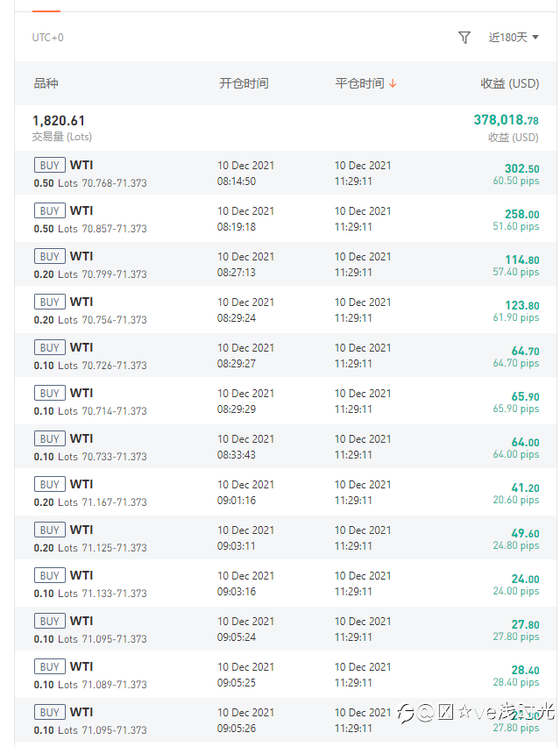Select the 0.20 Lots 71.125-71.373 trade row
This screenshot has width=560, height=747.
[286, 537]
